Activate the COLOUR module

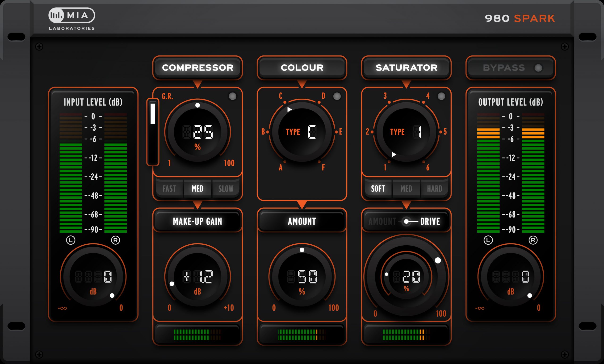coord(302,68)
